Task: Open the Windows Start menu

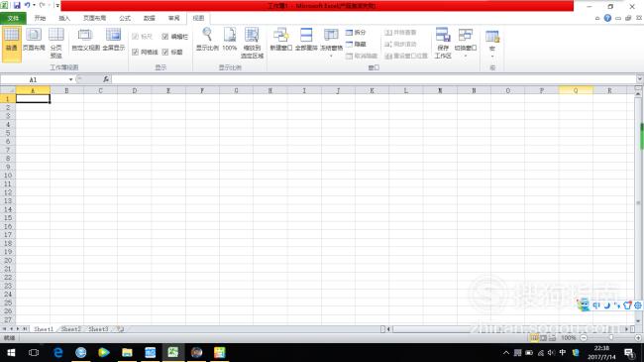Action: [x=11, y=352]
